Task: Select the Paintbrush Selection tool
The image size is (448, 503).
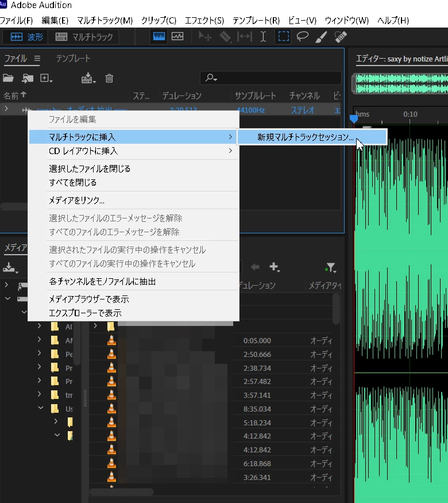Action: pyautogui.click(x=321, y=37)
